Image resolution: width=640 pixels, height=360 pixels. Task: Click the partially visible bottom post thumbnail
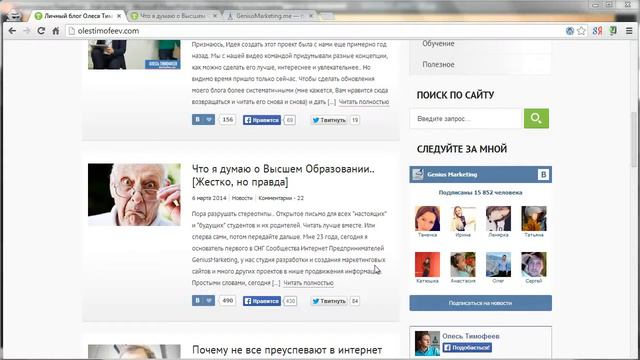(134, 352)
